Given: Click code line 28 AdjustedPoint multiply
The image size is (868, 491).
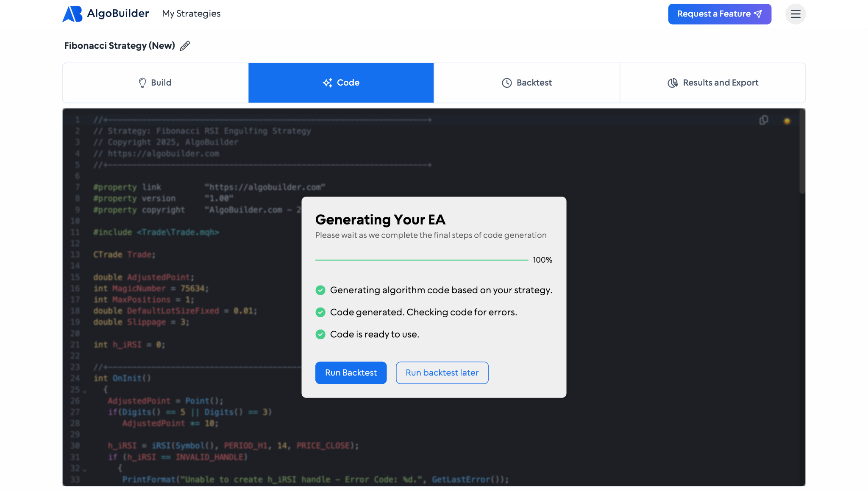Looking at the screenshot, I should (170, 423).
